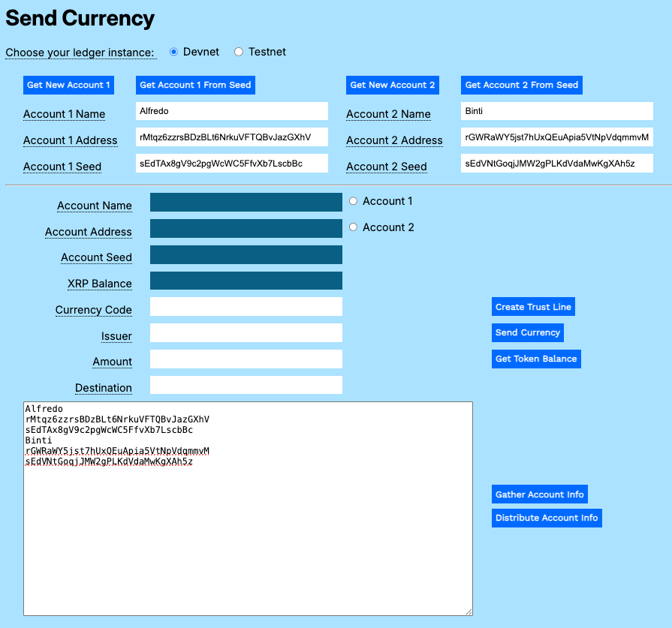Click into the Currency Code field
Screen dimensions: 672x628
pos(246,306)
